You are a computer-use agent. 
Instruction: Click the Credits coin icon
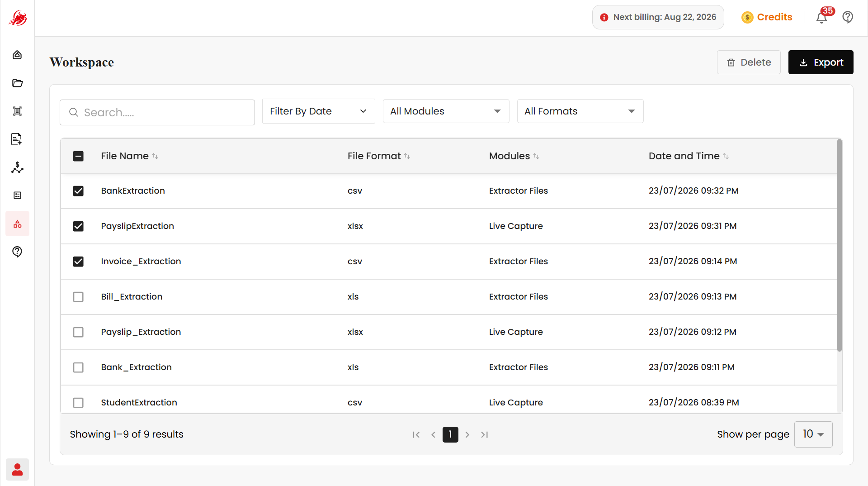[x=747, y=17]
